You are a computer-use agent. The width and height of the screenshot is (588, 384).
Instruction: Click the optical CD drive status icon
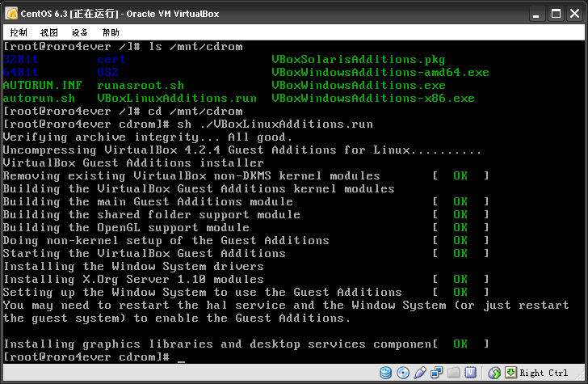click(x=403, y=373)
